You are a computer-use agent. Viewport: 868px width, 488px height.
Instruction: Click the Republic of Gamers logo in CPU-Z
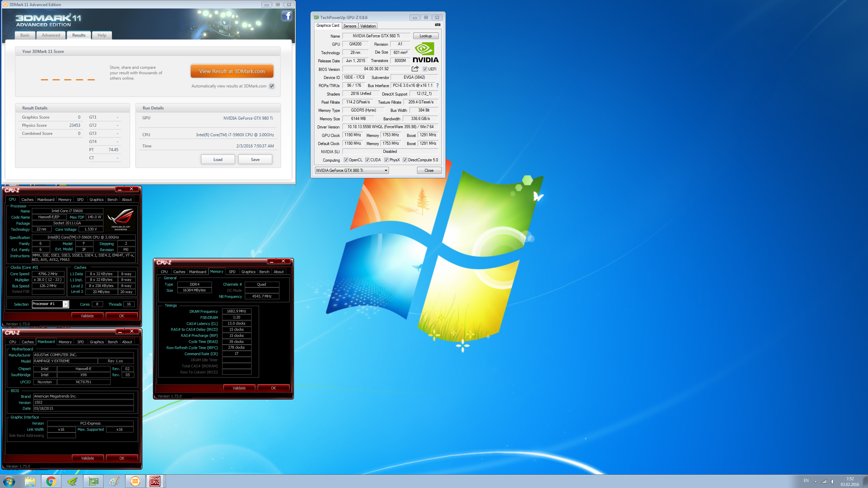(x=120, y=219)
